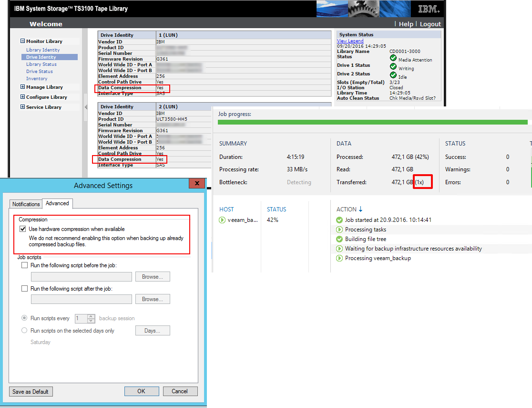Click the green job progress bar
The width and height of the screenshot is (532, 408).
(x=372, y=122)
